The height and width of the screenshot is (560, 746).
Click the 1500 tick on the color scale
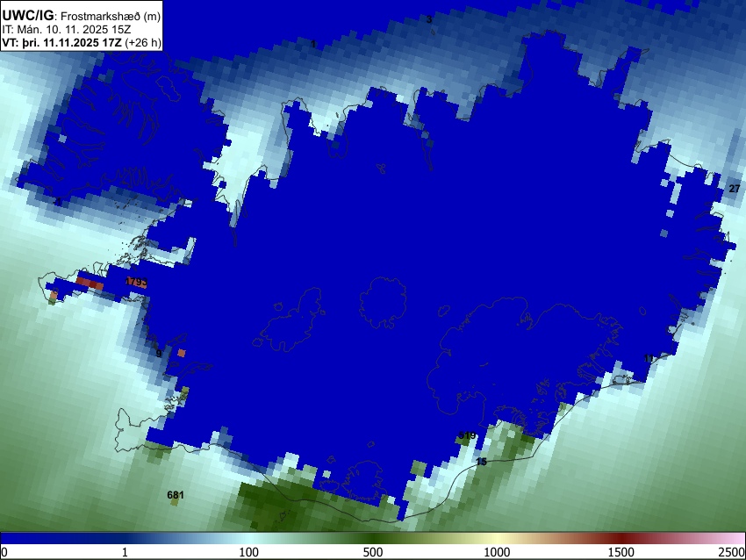621,552
